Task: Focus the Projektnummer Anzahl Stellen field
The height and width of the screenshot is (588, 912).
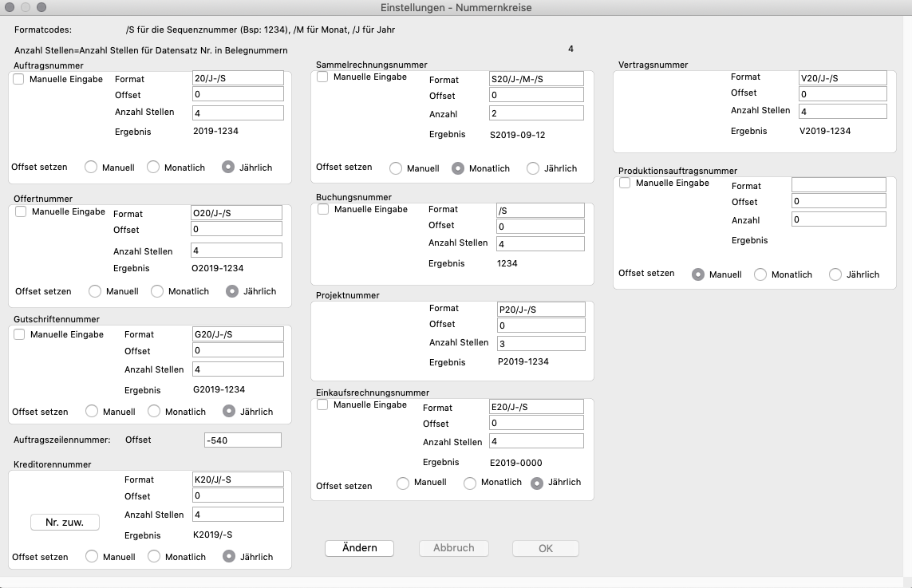Action: pos(540,344)
